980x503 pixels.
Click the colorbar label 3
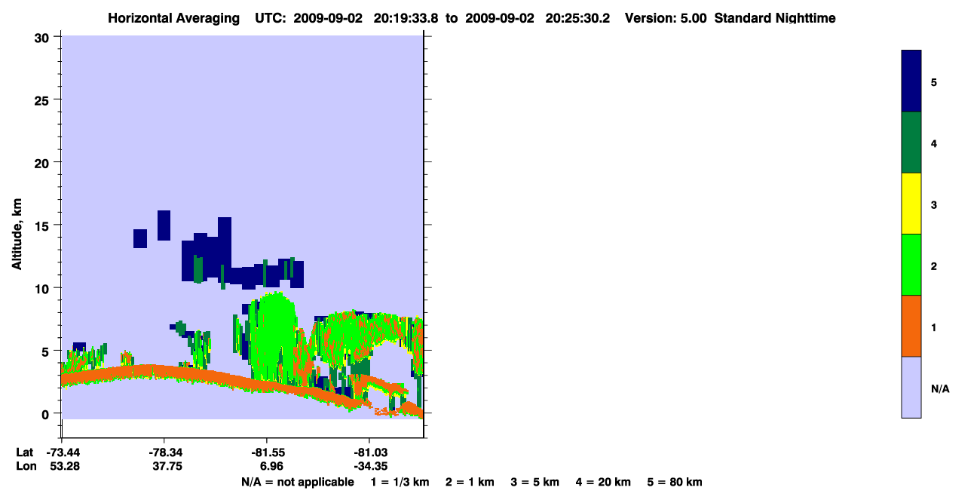click(934, 204)
